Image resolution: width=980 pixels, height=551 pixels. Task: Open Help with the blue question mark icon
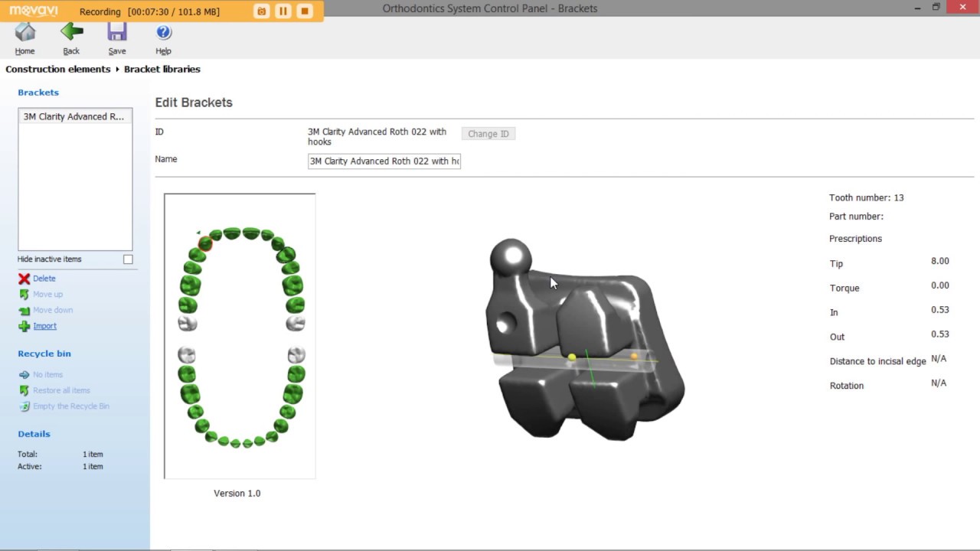(x=163, y=32)
